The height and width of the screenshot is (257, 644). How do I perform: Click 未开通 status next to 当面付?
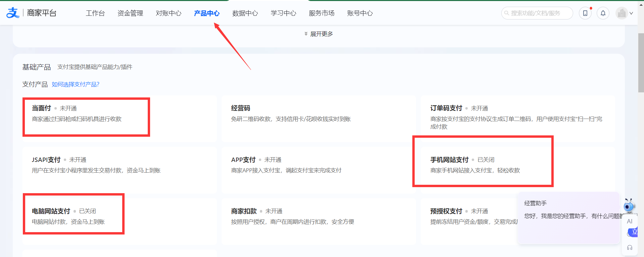point(68,108)
